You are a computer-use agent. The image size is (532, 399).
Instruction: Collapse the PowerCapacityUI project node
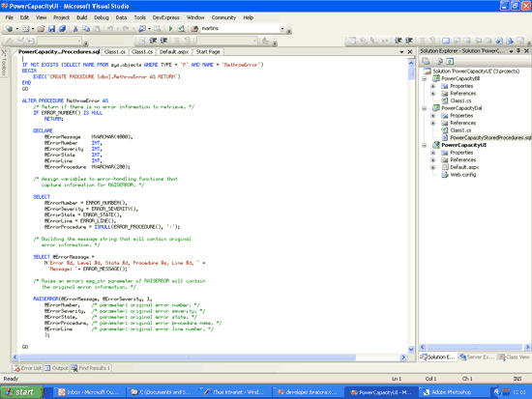click(x=425, y=145)
